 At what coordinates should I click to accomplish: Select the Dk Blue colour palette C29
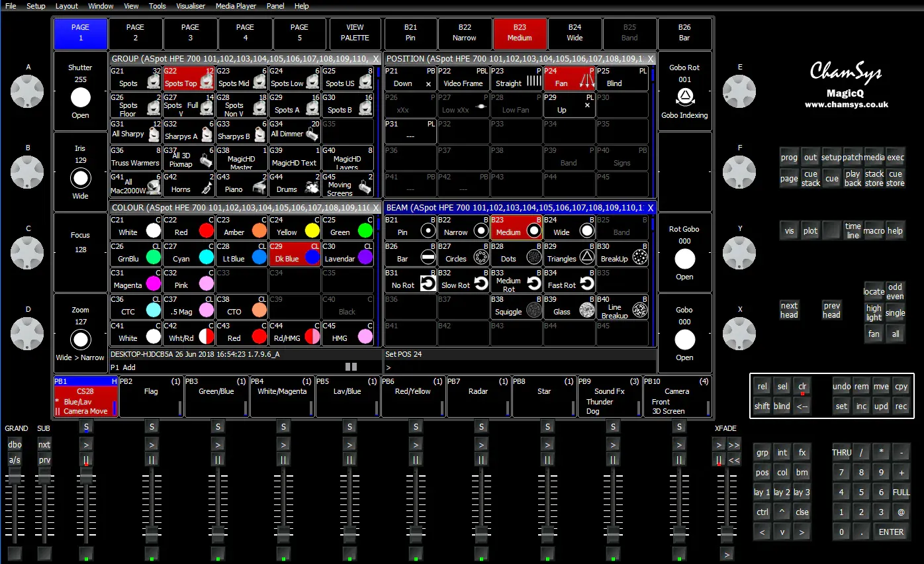click(x=295, y=254)
